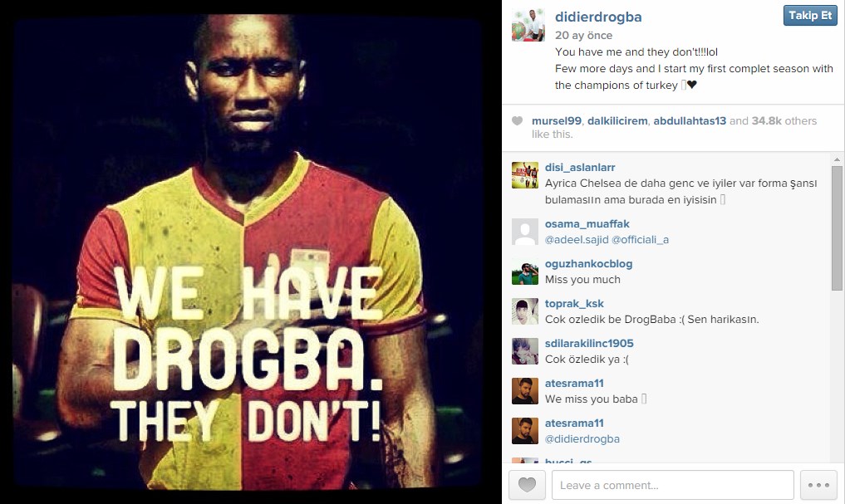
Task: Open the three-dots more options button
Action: pos(818,485)
